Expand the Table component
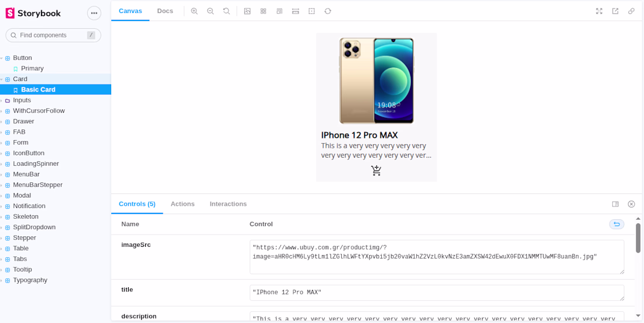 coord(56,249)
